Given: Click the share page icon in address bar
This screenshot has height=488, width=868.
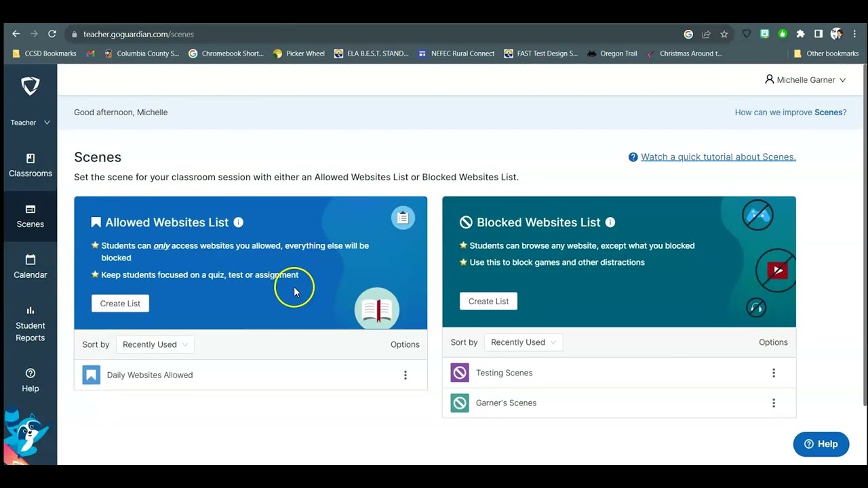Looking at the screenshot, I should (x=706, y=34).
